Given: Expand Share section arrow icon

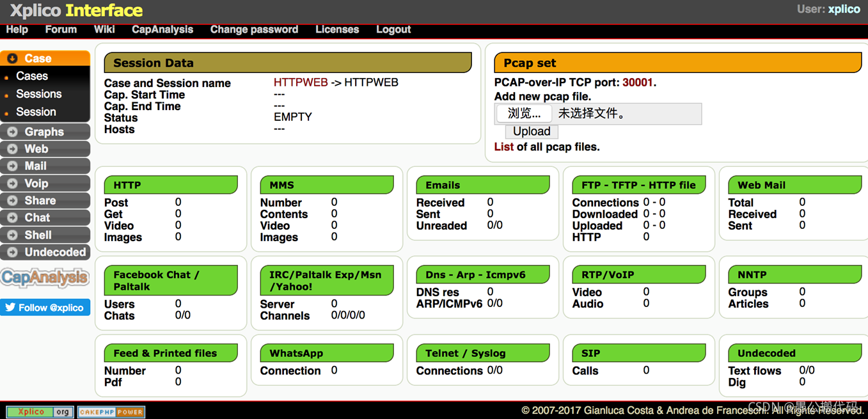Looking at the screenshot, I should [x=12, y=201].
